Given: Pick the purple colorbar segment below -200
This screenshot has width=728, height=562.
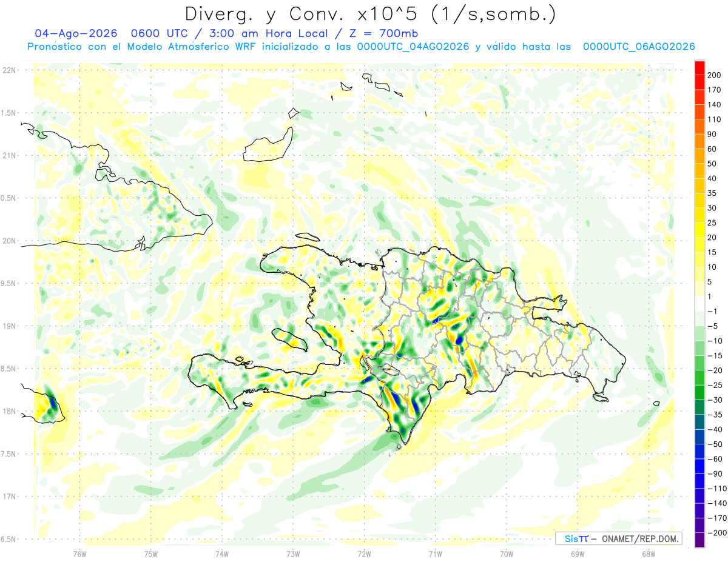Looking at the screenshot, I should 699,540.
